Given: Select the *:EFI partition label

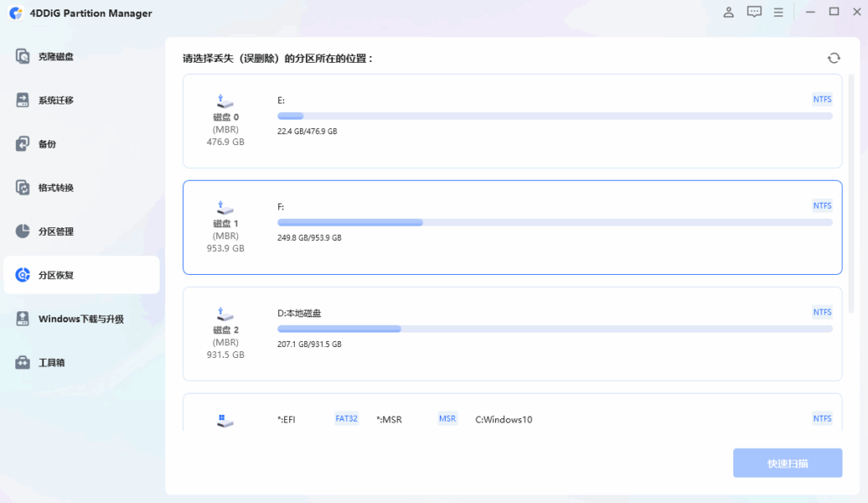Looking at the screenshot, I should click(287, 419).
